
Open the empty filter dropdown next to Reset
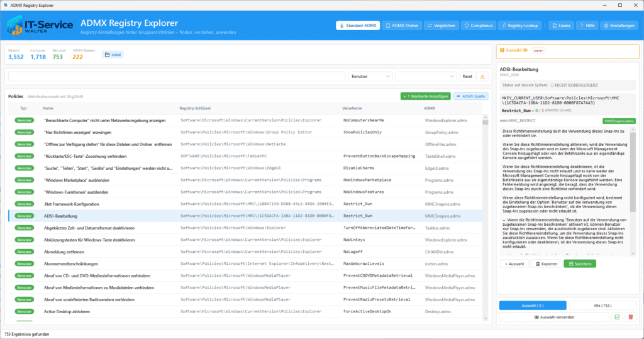tap(426, 77)
